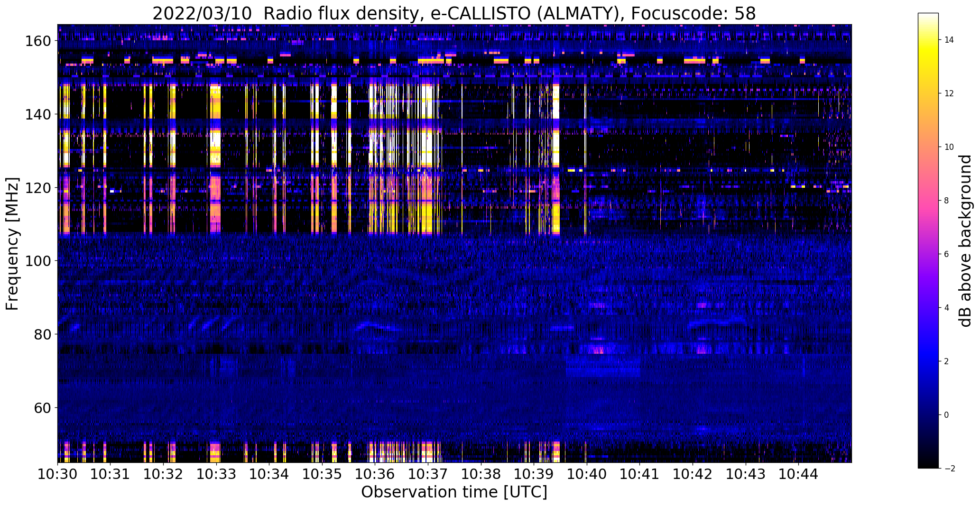The image size is (980, 506).
Task: Click the 10:32 time tick label
Action: click(164, 474)
